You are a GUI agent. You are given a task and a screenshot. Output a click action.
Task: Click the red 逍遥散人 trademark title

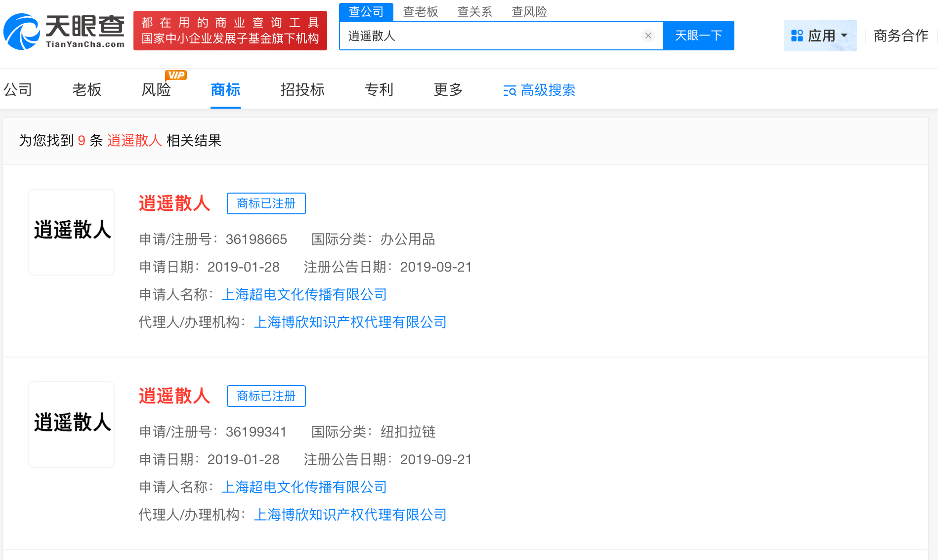coord(174,203)
